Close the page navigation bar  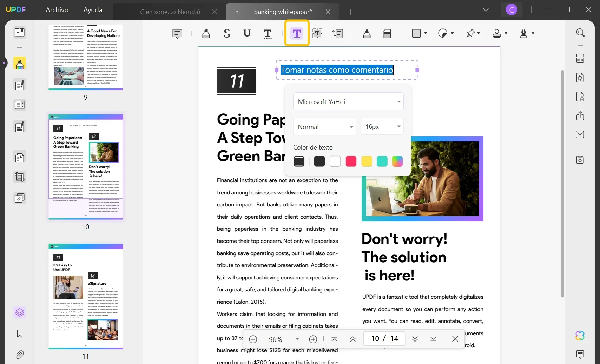pos(455,339)
